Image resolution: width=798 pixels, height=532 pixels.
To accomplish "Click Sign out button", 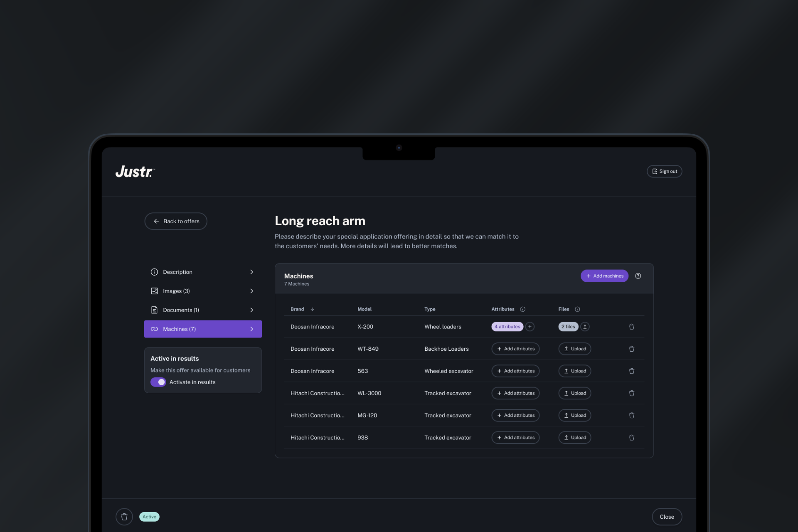I will pyautogui.click(x=664, y=171).
